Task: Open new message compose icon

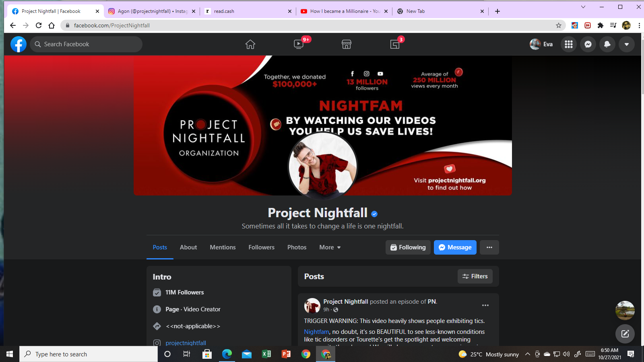Action: pyautogui.click(x=625, y=333)
